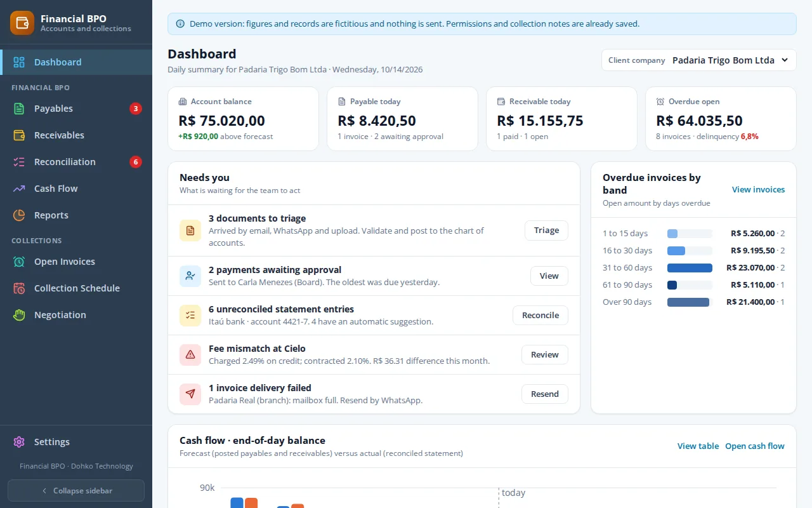
Task: Click the Reports pie chart icon
Action: point(19,215)
